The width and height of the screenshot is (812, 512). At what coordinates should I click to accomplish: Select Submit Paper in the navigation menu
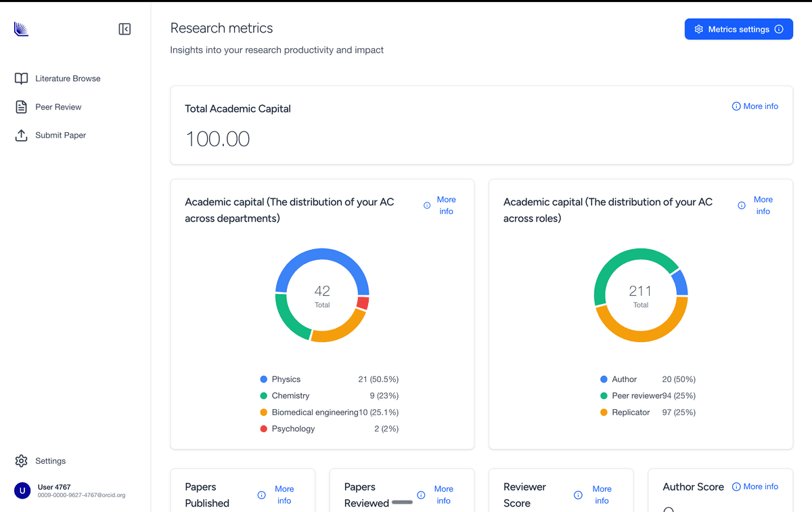[61, 135]
